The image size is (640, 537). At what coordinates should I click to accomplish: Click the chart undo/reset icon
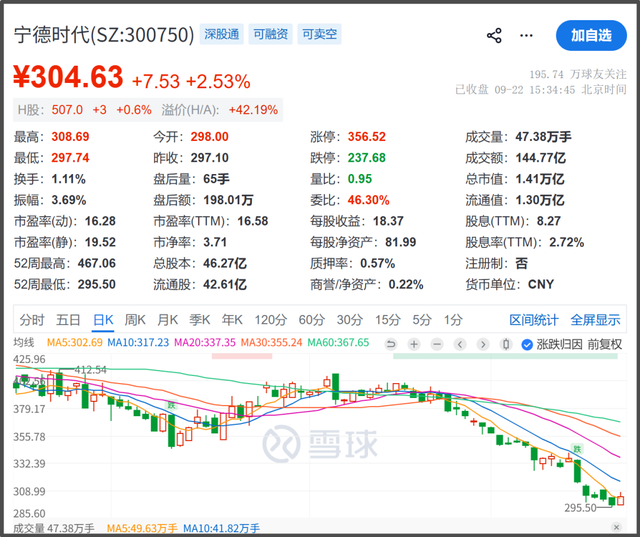tap(391, 344)
